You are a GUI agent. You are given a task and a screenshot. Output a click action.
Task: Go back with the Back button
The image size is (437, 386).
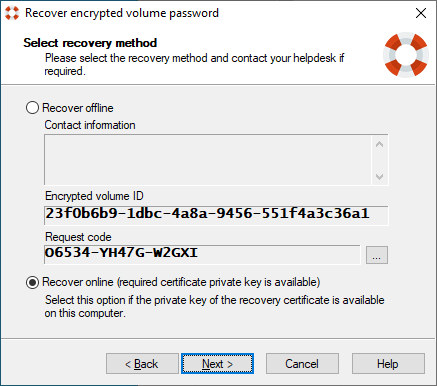coord(142,364)
